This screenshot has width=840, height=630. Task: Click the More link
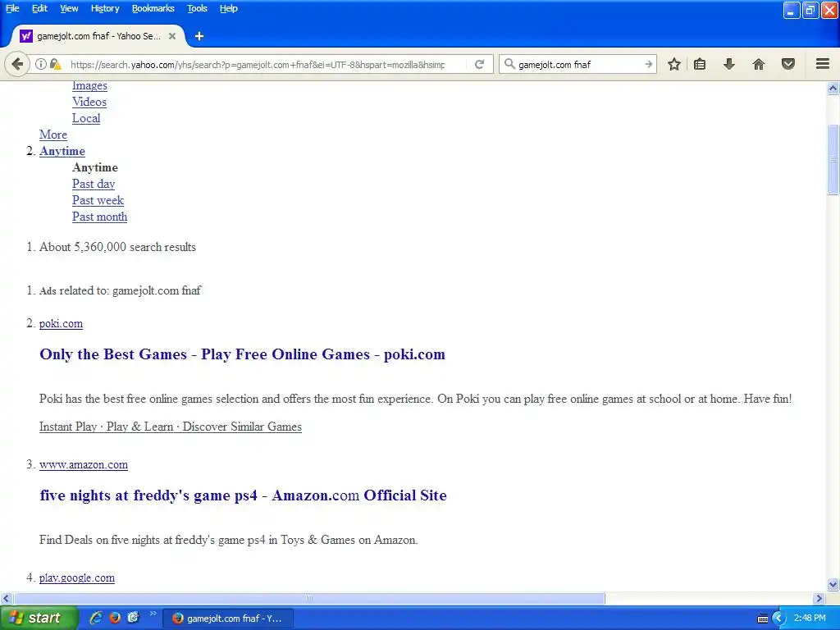pyautogui.click(x=53, y=135)
